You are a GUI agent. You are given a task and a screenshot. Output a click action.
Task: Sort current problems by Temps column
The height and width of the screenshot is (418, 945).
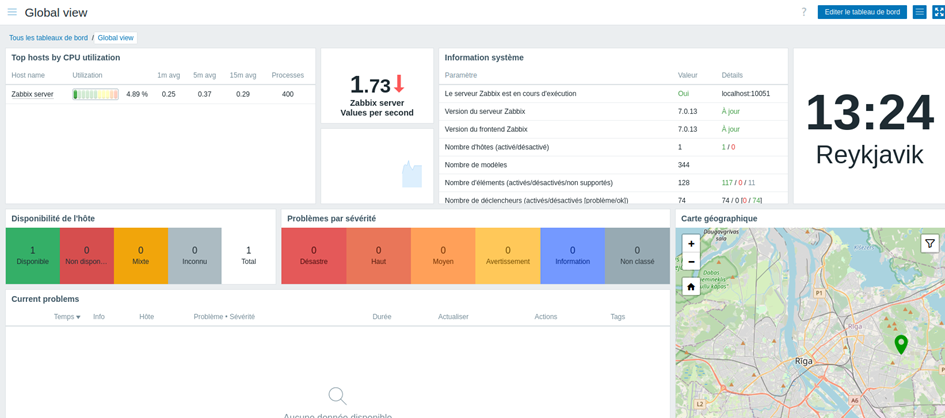pyautogui.click(x=66, y=317)
